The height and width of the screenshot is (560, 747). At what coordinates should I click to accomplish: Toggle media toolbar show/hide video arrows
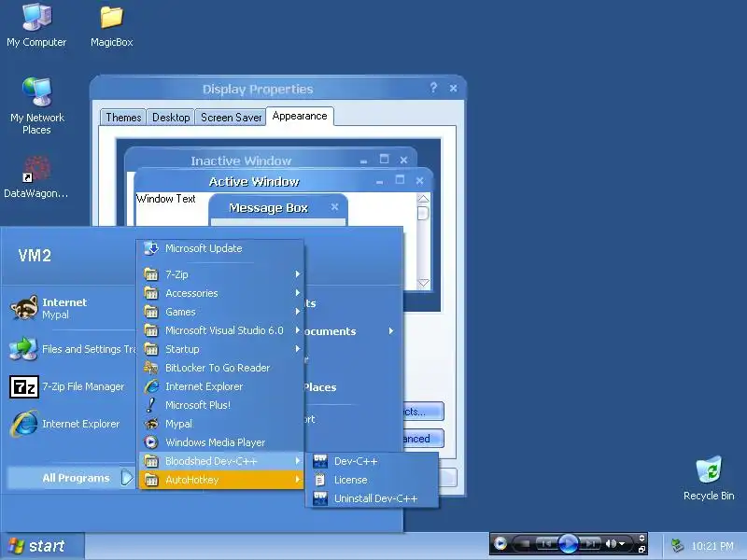coord(641,539)
